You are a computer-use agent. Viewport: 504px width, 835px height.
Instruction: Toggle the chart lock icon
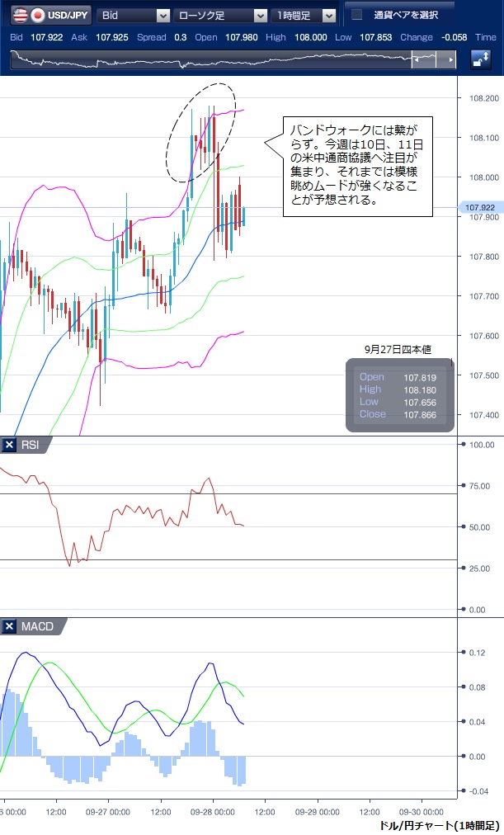click(481, 59)
